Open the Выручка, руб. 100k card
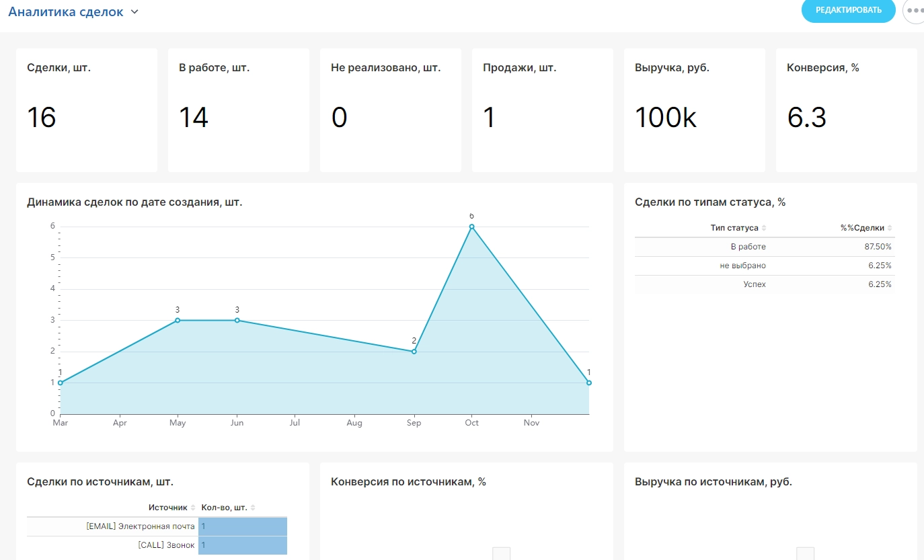Viewport: 924px width, 560px height. [x=694, y=110]
